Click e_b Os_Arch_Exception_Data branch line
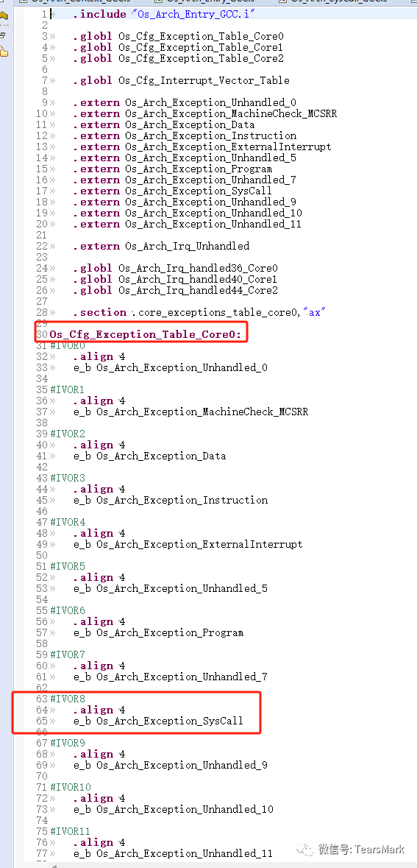 click(150, 456)
